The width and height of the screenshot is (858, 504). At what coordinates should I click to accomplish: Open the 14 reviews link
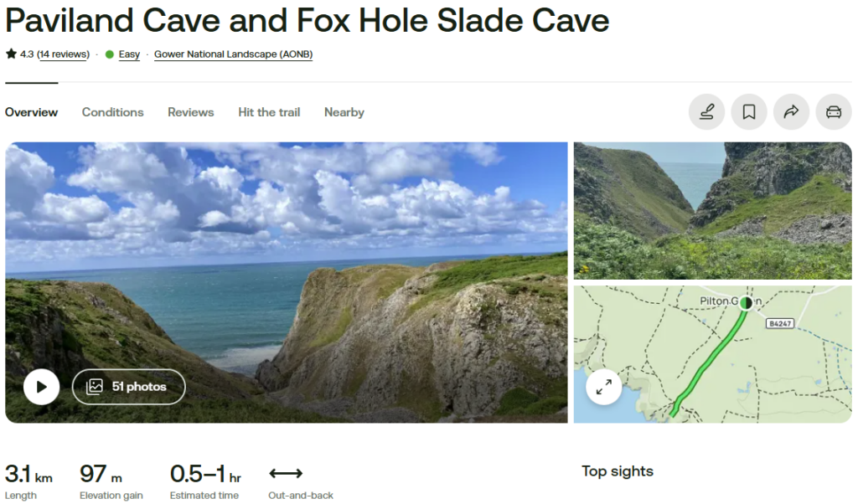point(64,54)
